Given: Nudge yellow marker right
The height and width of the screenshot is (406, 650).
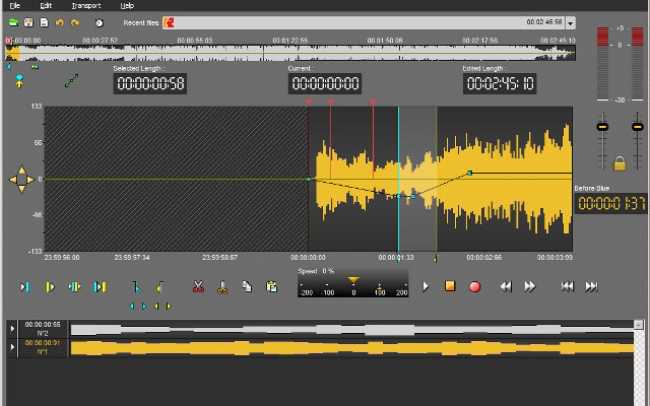Looking at the screenshot, I should (168, 306).
